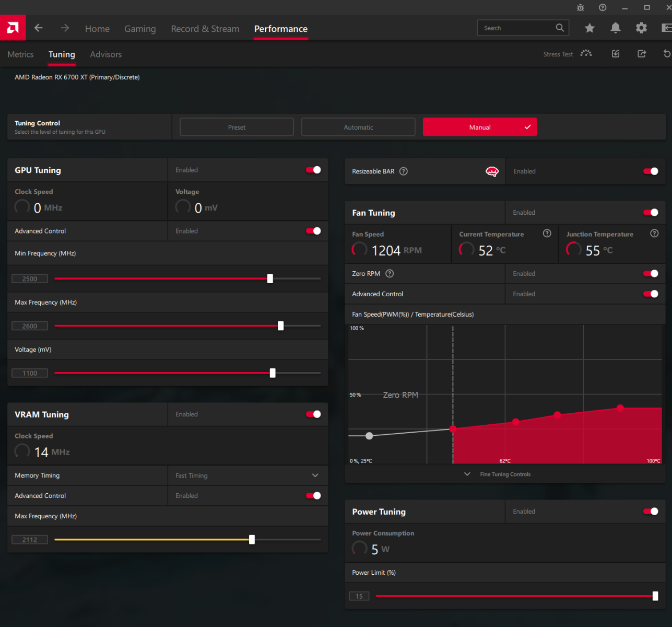Viewport: 672px width, 627px height.
Task: Expand Fine Tuning Controls
Action: (498, 474)
